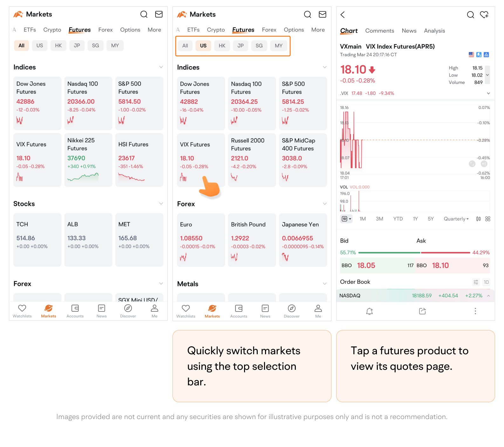The width and height of the screenshot is (504, 447).
Task: Open Russell 2000 Futures card
Action: click(252, 160)
